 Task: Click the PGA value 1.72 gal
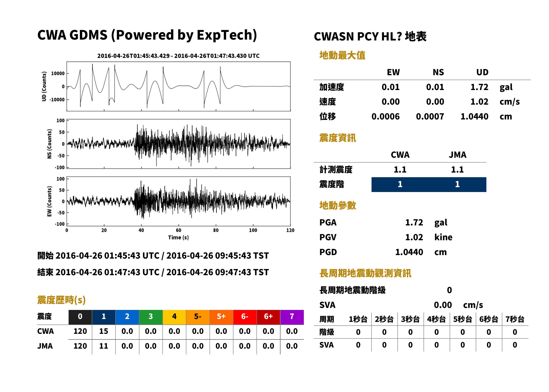[426, 222]
